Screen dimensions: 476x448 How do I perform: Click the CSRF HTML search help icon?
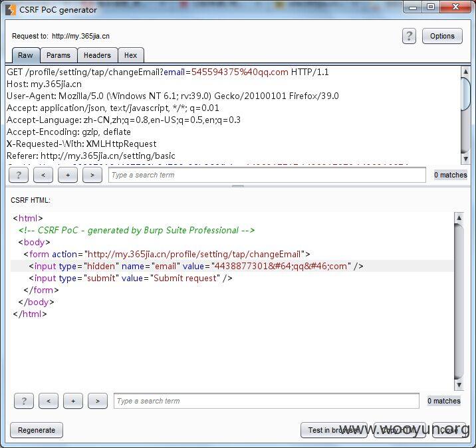coord(24,401)
